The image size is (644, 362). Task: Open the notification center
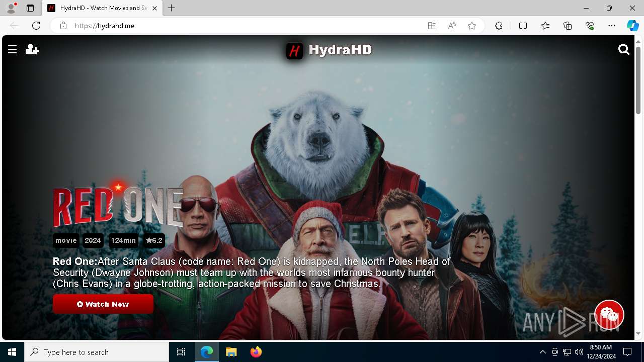(x=627, y=352)
